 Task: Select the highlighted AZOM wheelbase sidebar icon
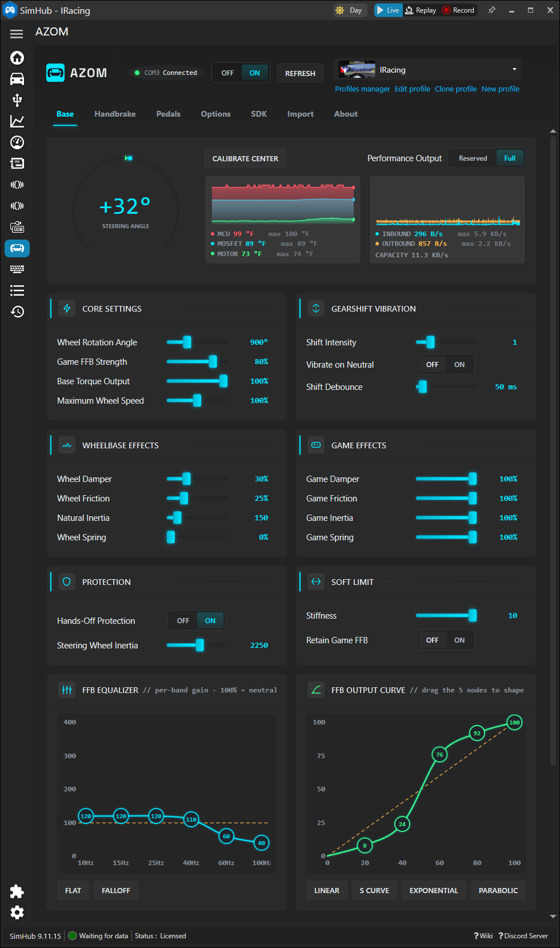pyautogui.click(x=17, y=248)
